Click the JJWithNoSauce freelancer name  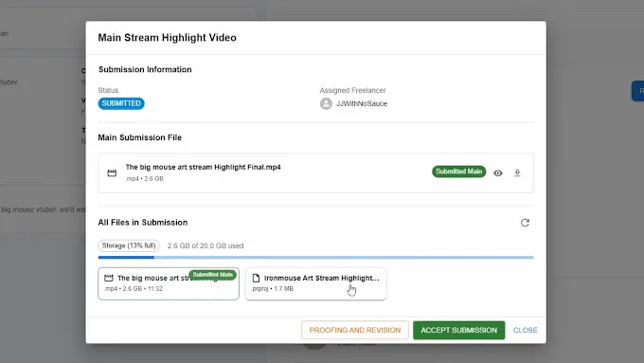pyautogui.click(x=362, y=103)
